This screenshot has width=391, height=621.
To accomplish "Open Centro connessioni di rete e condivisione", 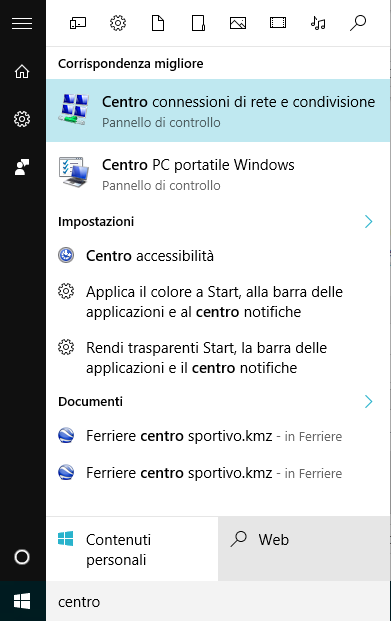I will (x=218, y=110).
